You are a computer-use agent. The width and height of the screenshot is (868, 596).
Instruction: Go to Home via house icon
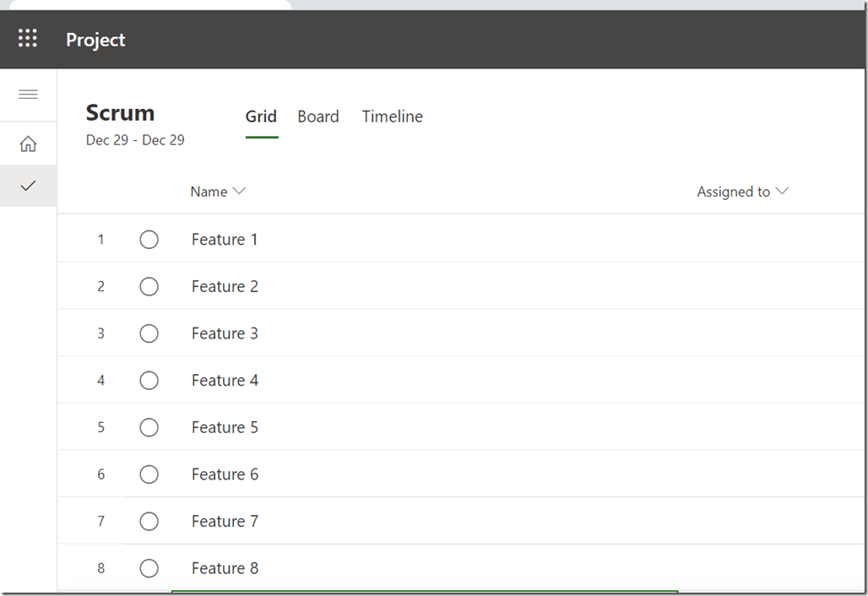click(28, 144)
